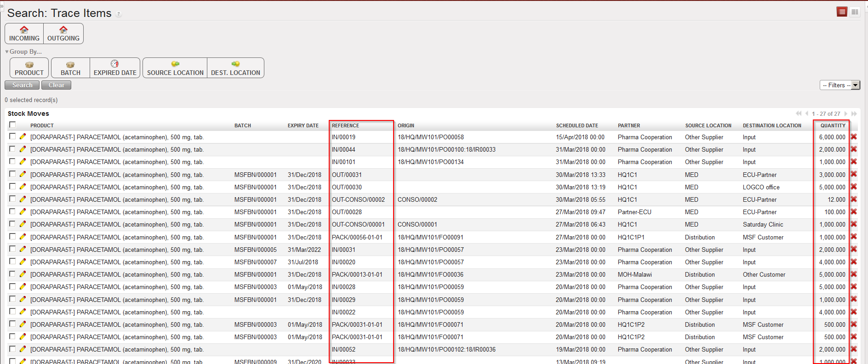Screen dimensions: 868x364
Task: Sort the table by Scheduled Date column
Action: pos(577,125)
